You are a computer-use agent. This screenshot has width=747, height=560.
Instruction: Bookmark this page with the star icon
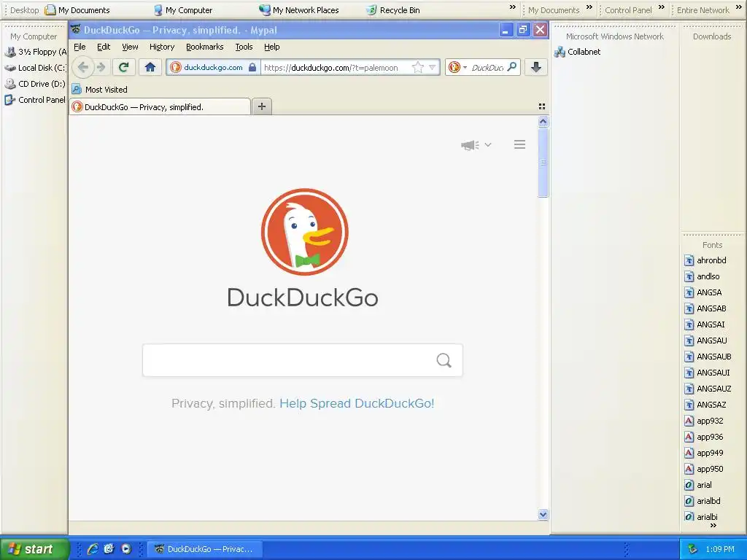(x=418, y=67)
